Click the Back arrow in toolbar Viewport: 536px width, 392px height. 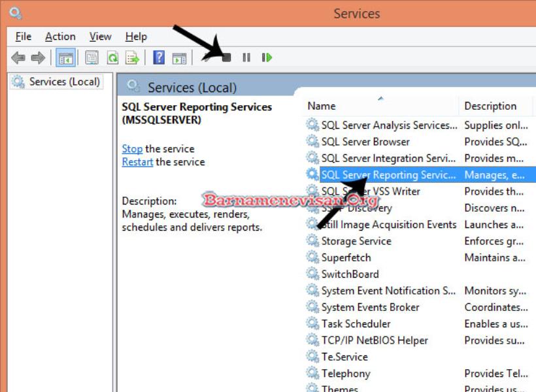coord(18,58)
